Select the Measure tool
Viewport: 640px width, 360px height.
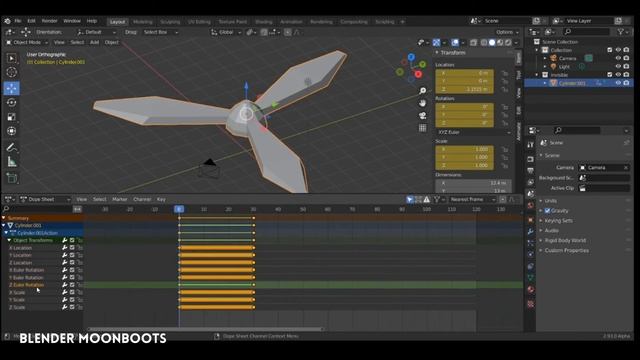tap(11, 162)
